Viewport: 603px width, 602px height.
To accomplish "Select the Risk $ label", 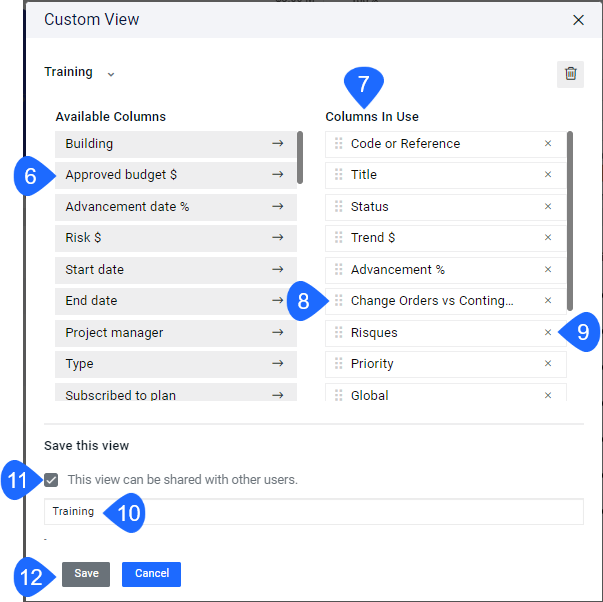I will (83, 238).
